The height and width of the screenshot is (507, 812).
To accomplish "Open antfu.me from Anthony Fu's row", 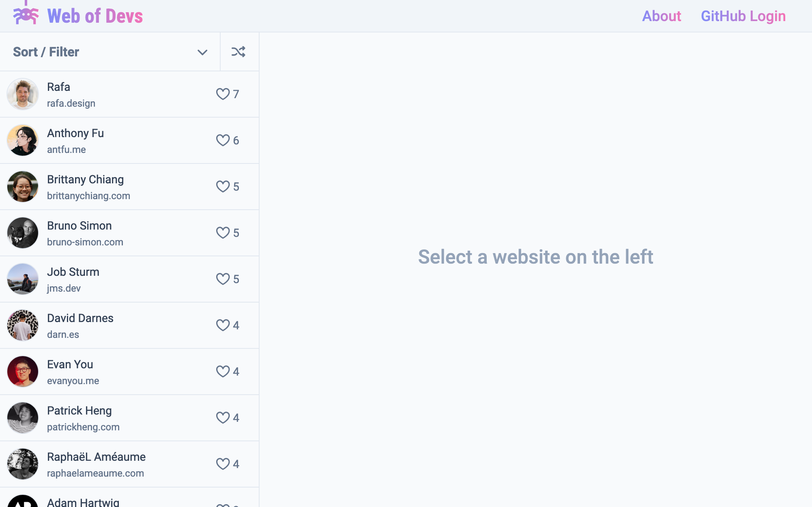I will pyautogui.click(x=66, y=149).
